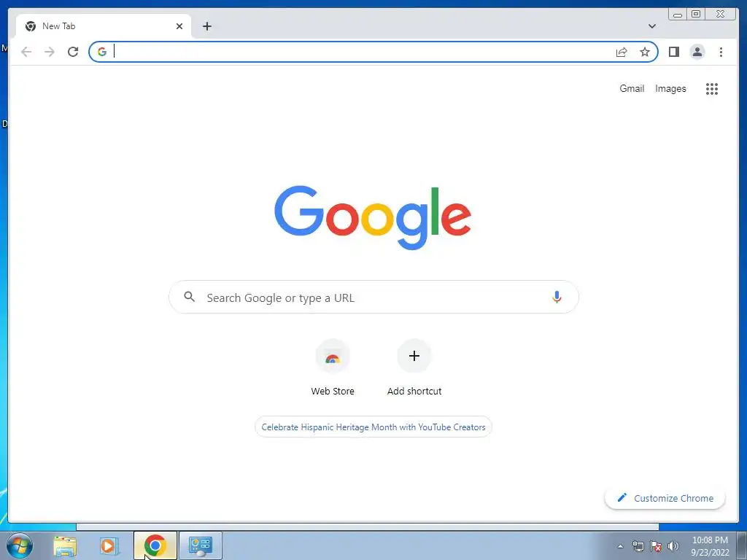Go forward using the forward arrow
Screen dimensions: 747x560
tap(50, 52)
